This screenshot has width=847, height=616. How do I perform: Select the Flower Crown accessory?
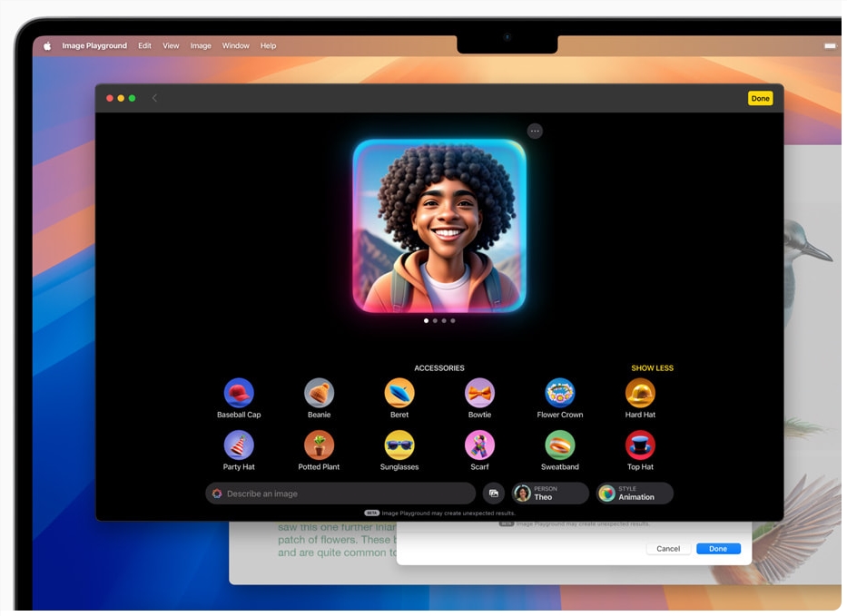(560, 393)
